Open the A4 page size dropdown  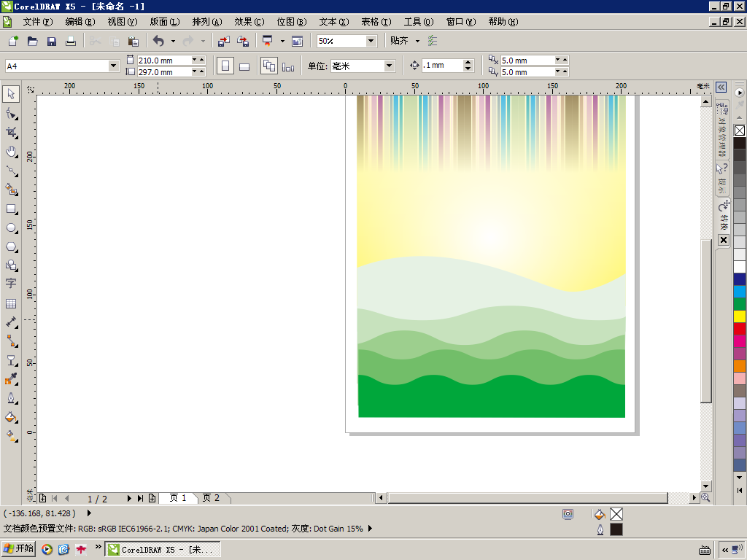(x=113, y=66)
